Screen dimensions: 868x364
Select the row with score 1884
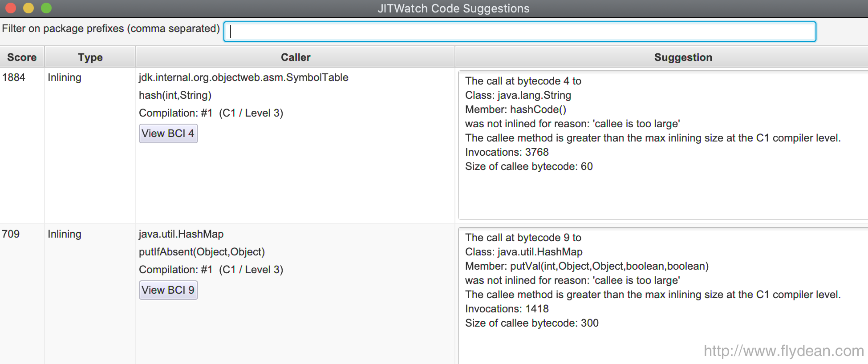(x=14, y=77)
